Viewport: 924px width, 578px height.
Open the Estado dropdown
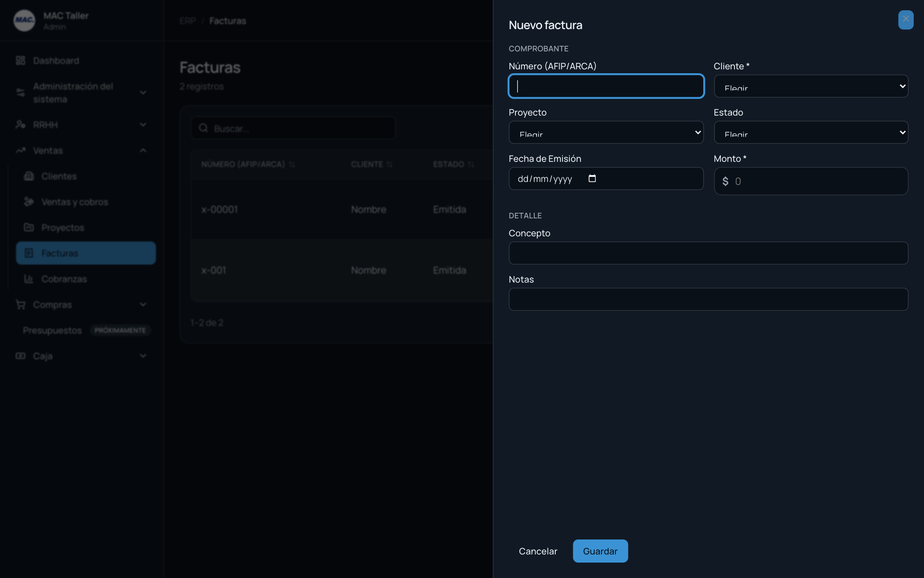[x=811, y=132]
